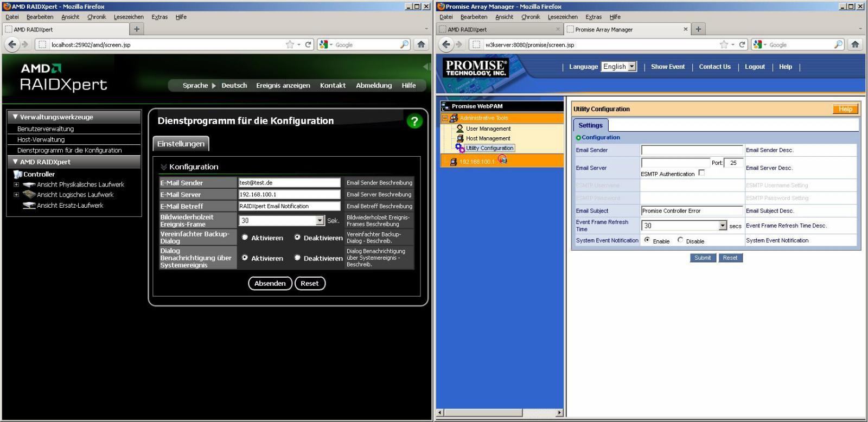Select Deaktivieren for Systemereignis notification dialog
The image size is (868, 422).
click(x=297, y=258)
